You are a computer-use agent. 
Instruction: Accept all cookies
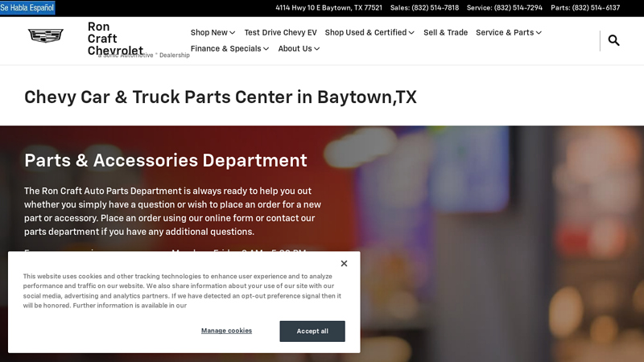pyautogui.click(x=312, y=331)
